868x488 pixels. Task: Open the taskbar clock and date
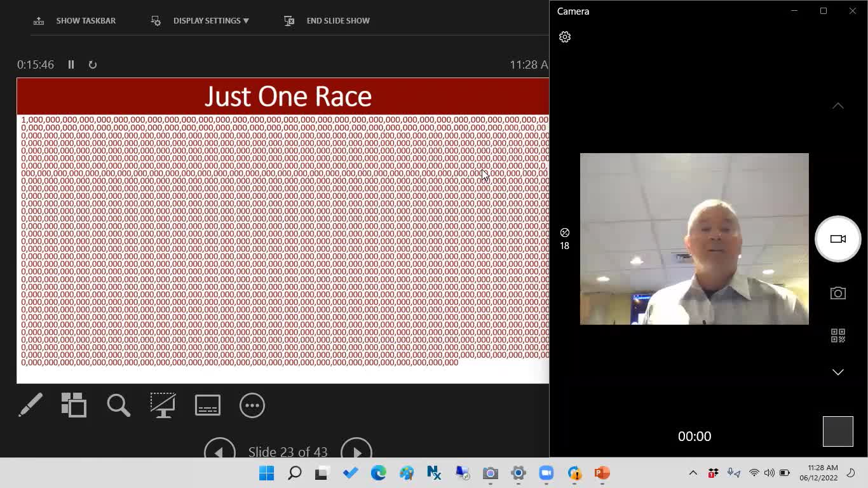click(x=818, y=473)
